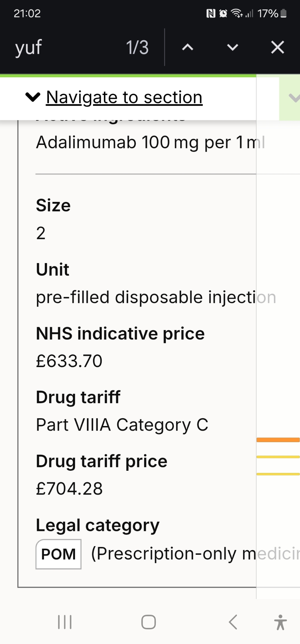Click the green chevron at header's right edge
The width and height of the screenshot is (300, 644).
tap(294, 98)
